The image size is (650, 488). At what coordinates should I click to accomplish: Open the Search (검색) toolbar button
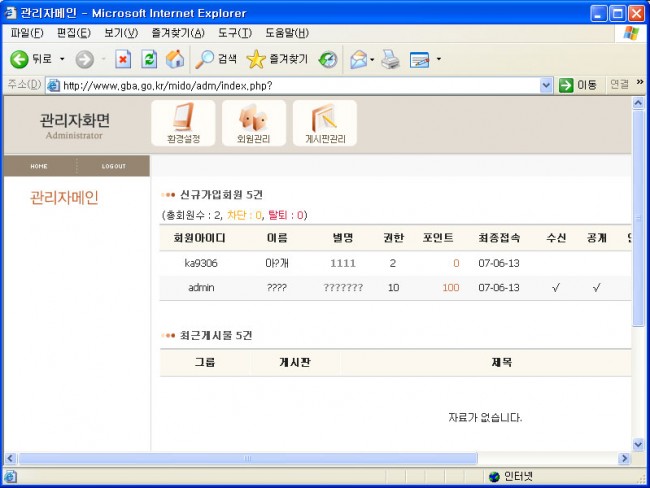pyautogui.click(x=217, y=59)
